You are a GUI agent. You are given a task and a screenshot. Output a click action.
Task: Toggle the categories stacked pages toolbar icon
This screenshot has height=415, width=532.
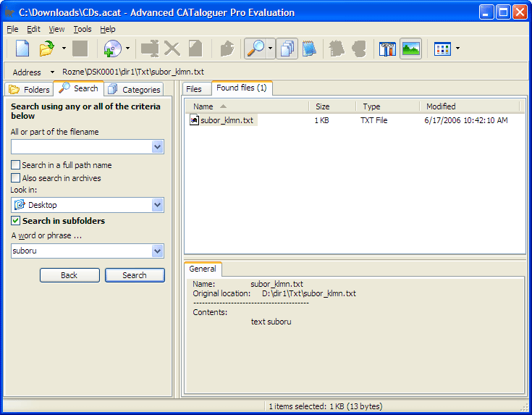tap(287, 49)
